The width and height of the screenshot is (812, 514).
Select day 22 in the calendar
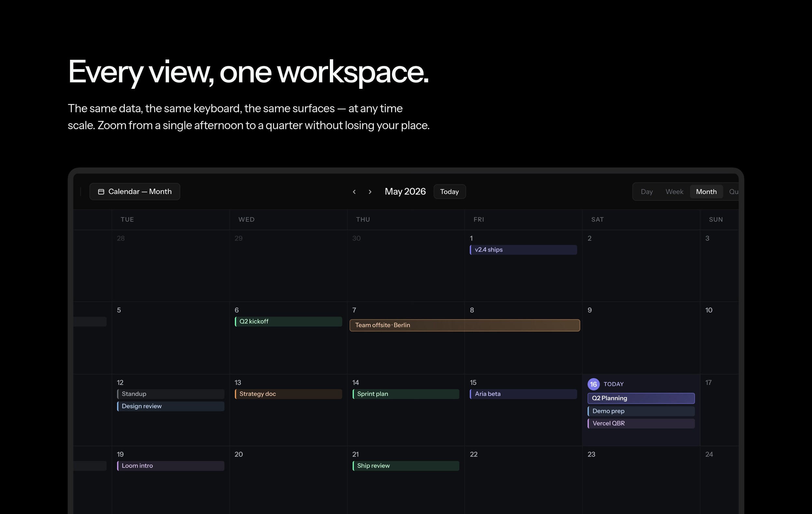(474, 454)
